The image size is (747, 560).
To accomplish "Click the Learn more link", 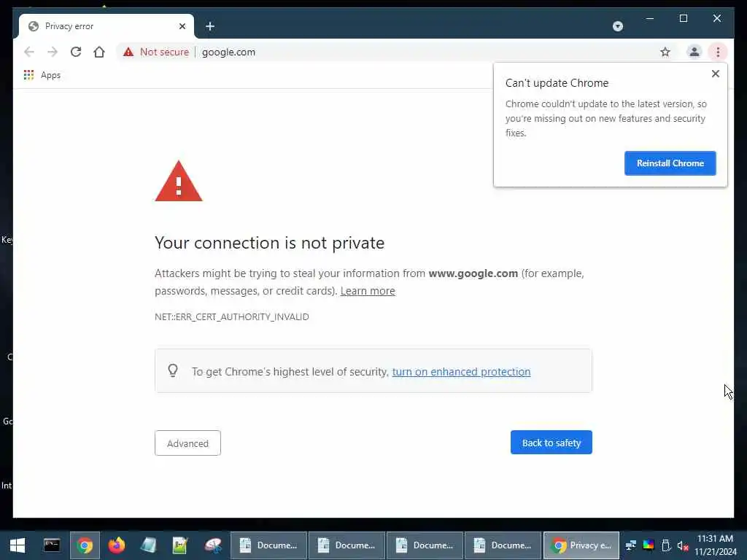I will [x=368, y=291].
